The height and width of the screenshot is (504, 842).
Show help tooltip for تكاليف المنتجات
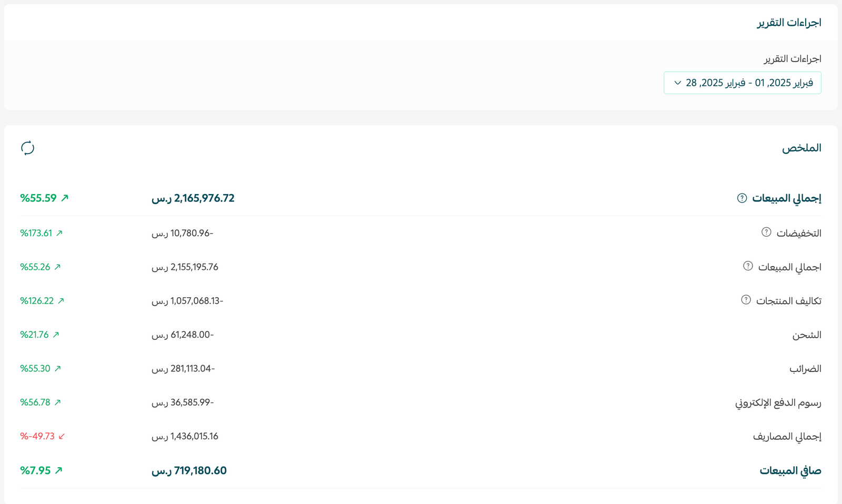click(x=746, y=300)
